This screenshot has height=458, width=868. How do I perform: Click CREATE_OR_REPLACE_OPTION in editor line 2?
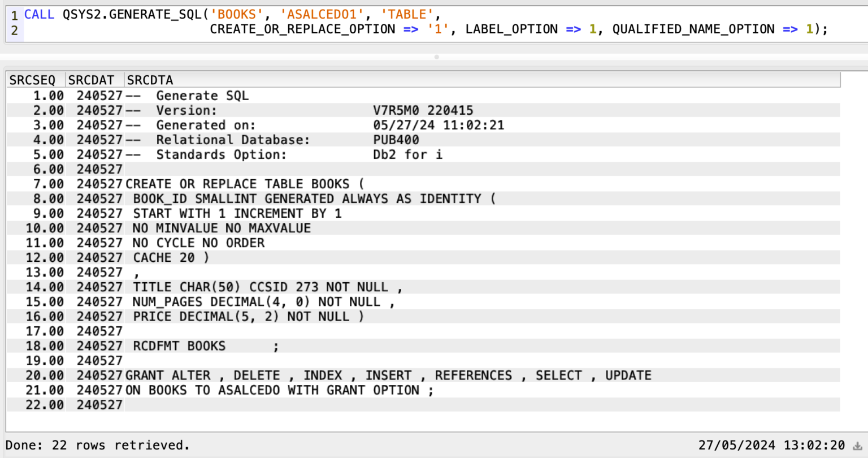click(x=302, y=29)
